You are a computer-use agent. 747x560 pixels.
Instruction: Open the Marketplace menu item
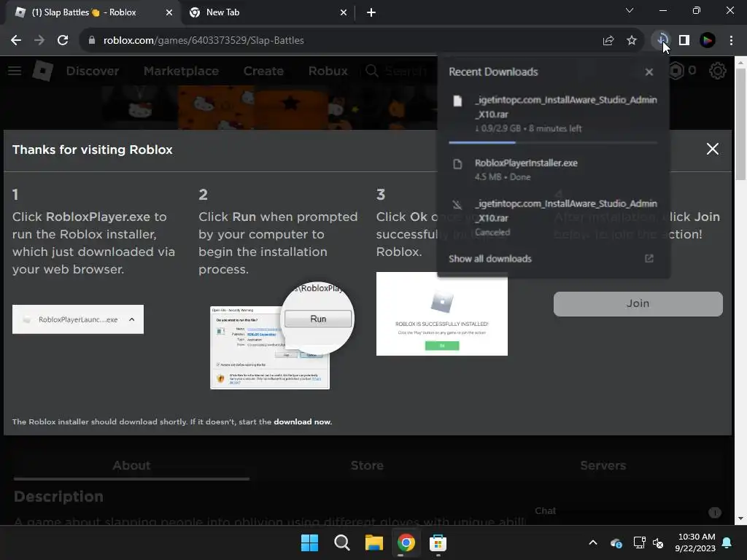[181, 71]
